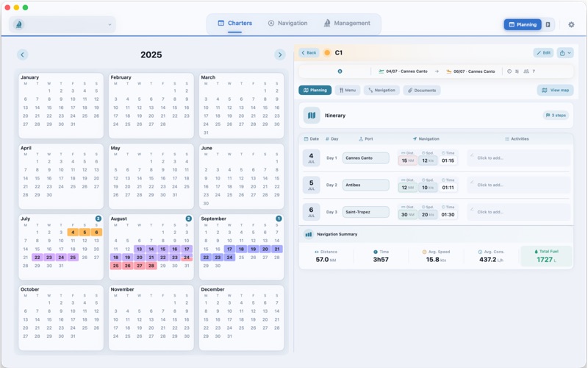The image size is (588, 368).
Task: Click the orange C1 status dot
Action: coord(327,53)
